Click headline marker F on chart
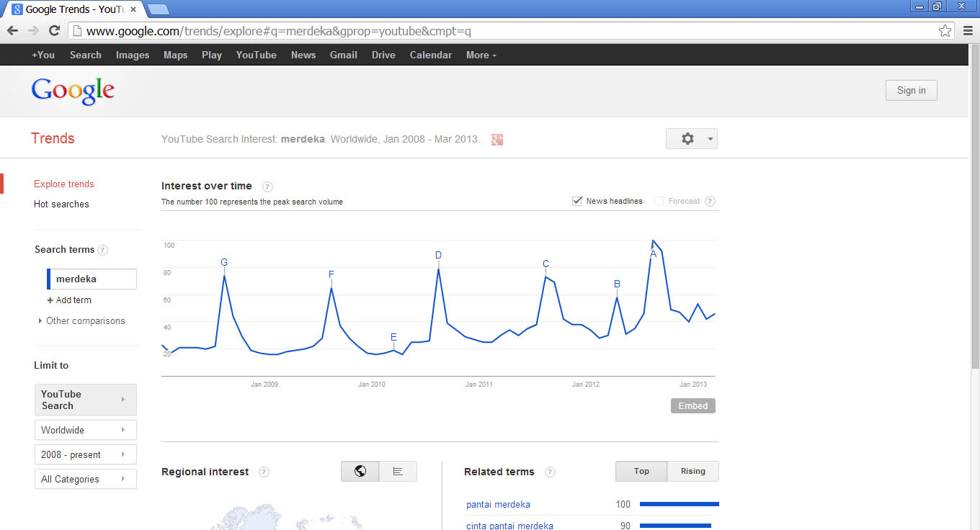This screenshot has height=530, width=980. (x=331, y=274)
